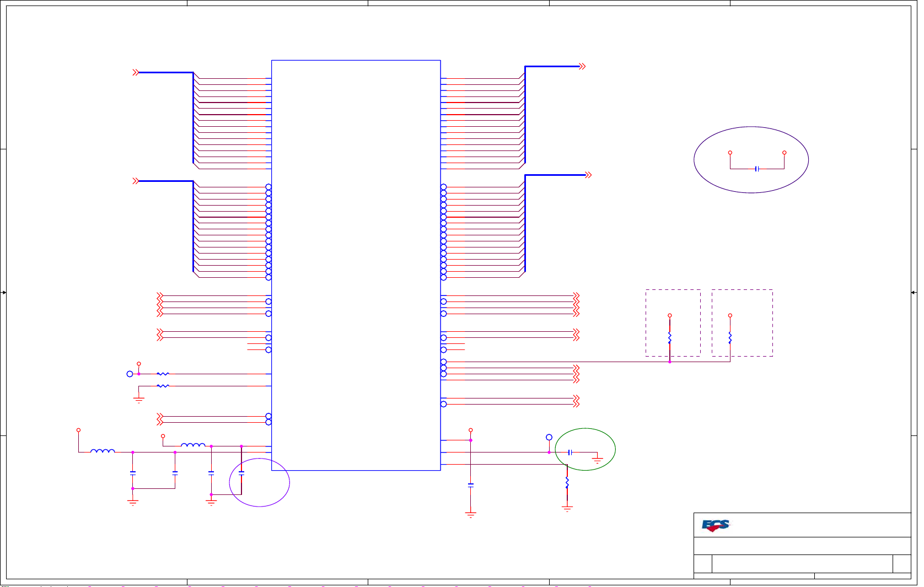This screenshot has height=587, width=924.
Task: Select ground symbol inside the green ellipse
Action: click(x=598, y=460)
